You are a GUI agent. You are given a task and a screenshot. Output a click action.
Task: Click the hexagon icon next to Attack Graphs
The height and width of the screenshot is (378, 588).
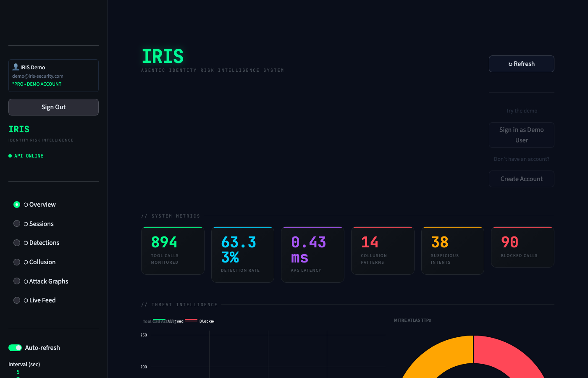26,282
